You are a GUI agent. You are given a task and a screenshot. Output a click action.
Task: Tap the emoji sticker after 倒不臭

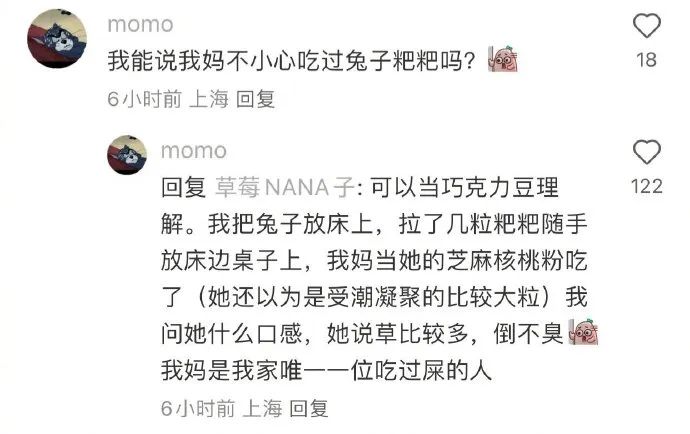click(584, 332)
